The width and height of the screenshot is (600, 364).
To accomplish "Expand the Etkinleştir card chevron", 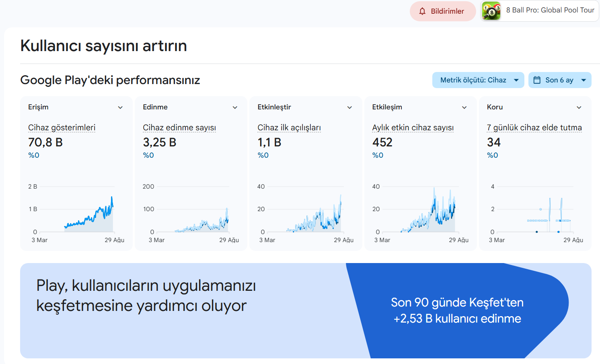I will (x=349, y=107).
